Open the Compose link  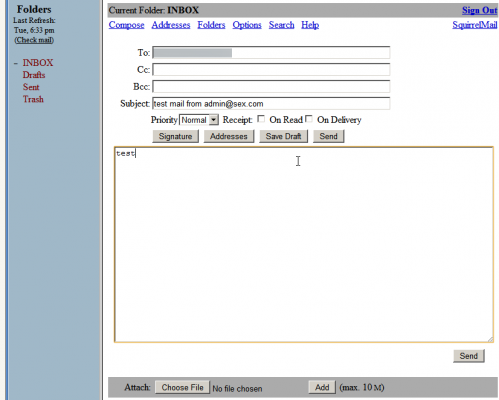pos(126,25)
